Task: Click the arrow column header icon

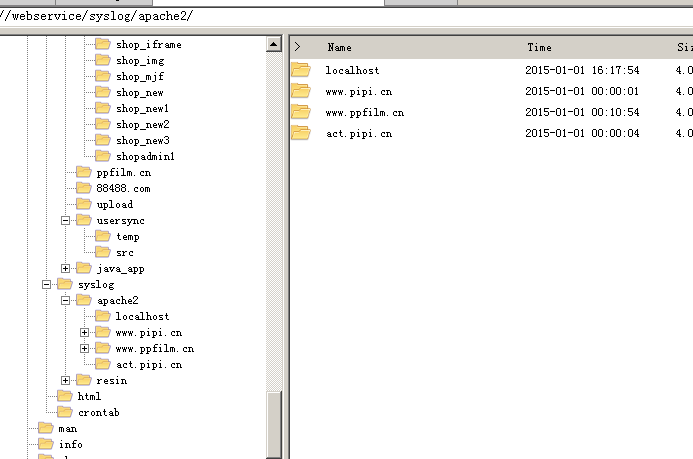Action: coord(298,47)
